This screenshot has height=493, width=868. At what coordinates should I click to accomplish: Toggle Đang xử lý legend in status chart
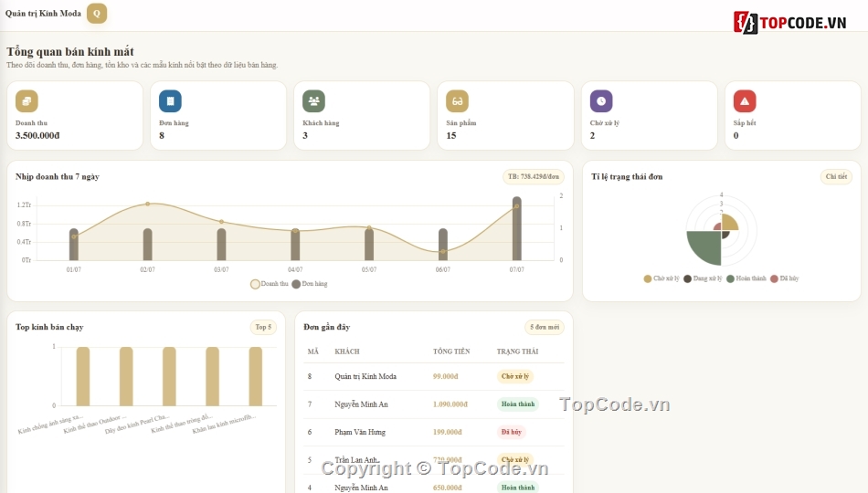(x=703, y=278)
